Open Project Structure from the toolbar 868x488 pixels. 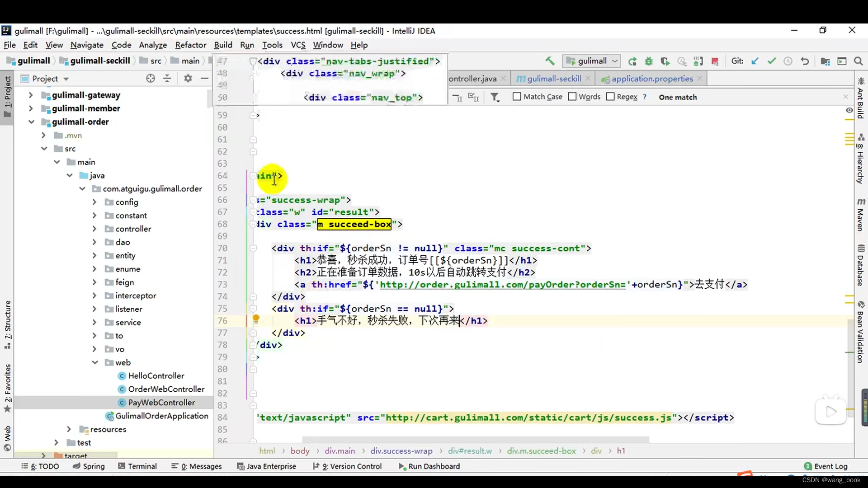click(x=825, y=61)
